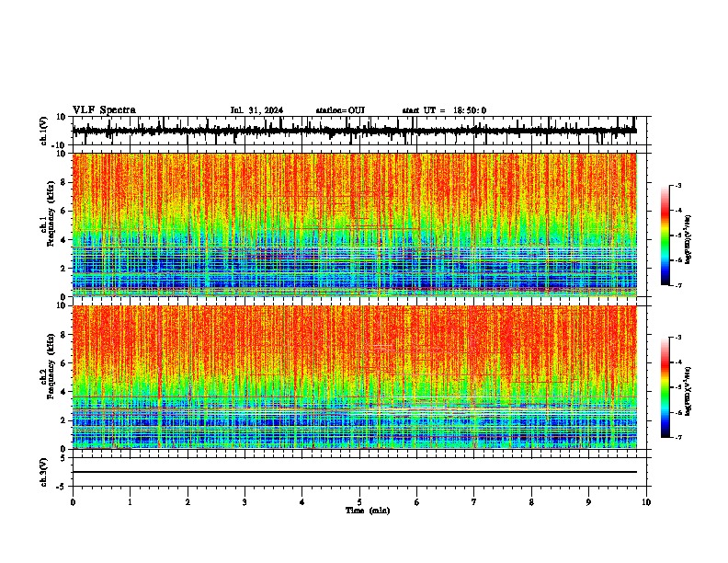Select the date label "Jul. 31, 2024"
Image resolution: width=728 pixels, height=563 pixels.
point(256,110)
